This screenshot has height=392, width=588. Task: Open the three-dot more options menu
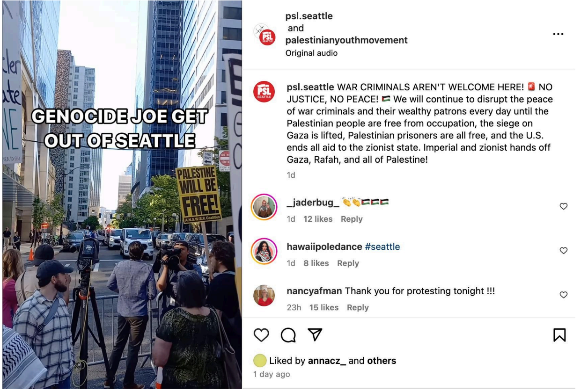[558, 35]
